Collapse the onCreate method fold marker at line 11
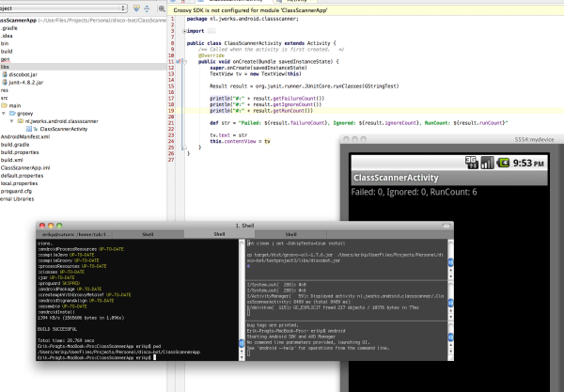This screenshot has height=392, width=564. pyautogui.click(x=184, y=61)
